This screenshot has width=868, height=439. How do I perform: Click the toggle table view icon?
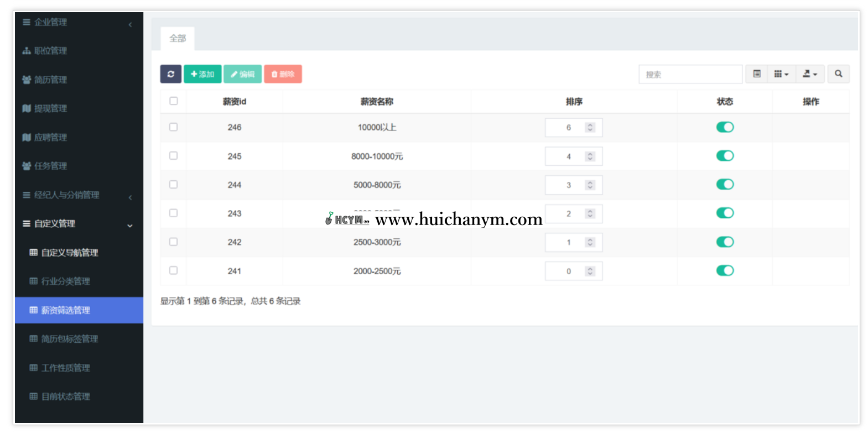(x=756, y=74)
